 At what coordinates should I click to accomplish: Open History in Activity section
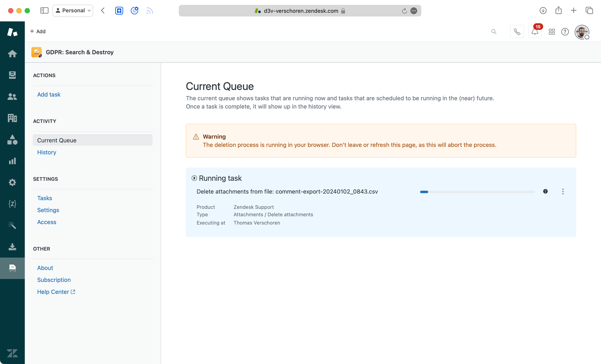pyautogui.click(x=47, y=152)
